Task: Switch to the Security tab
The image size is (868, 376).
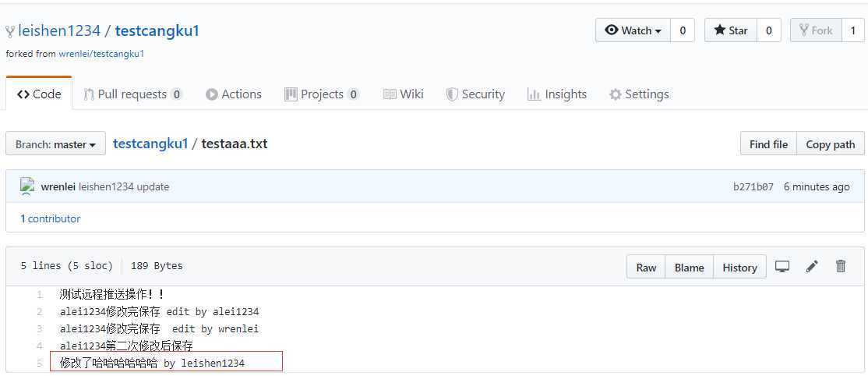Action: 475,94
